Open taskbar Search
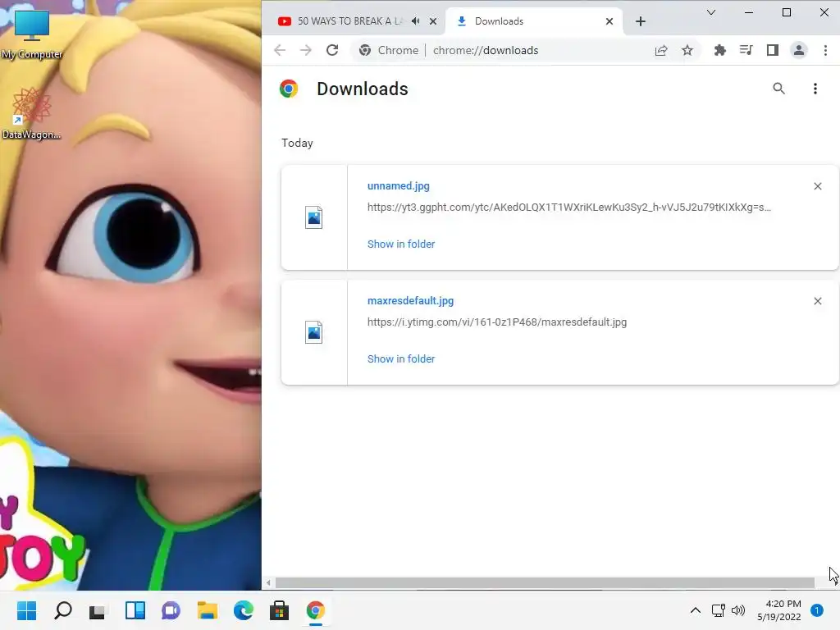 [x=62, y=610]
